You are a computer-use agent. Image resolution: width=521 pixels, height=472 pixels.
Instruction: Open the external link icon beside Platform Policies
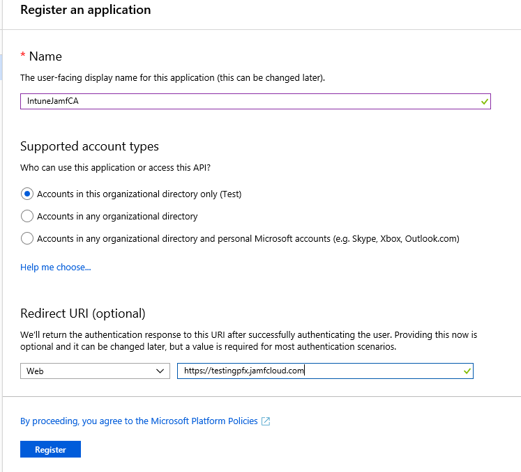pyautogui.click(x=265, y=421)
